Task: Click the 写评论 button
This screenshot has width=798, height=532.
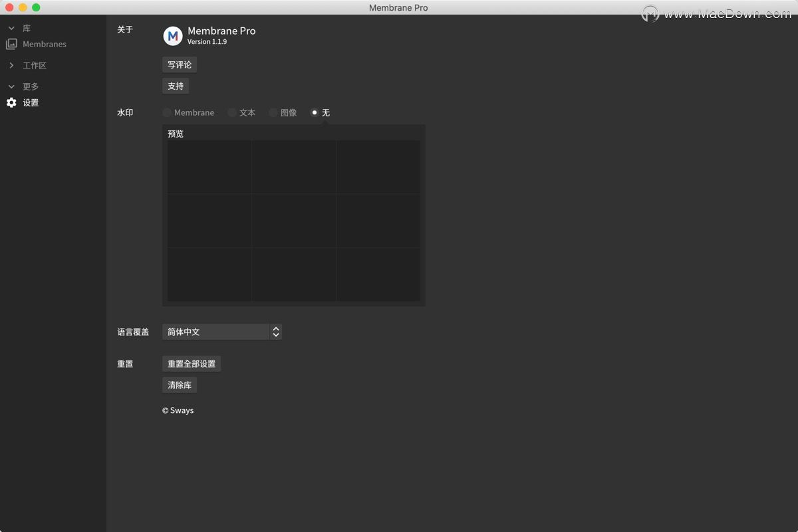Action: (180, 65)
